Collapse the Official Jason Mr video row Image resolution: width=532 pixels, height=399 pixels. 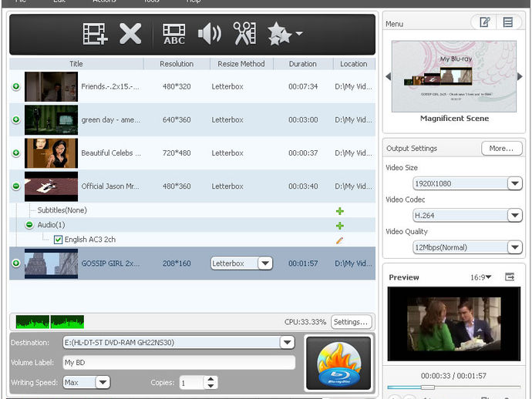tap(16, 186)
